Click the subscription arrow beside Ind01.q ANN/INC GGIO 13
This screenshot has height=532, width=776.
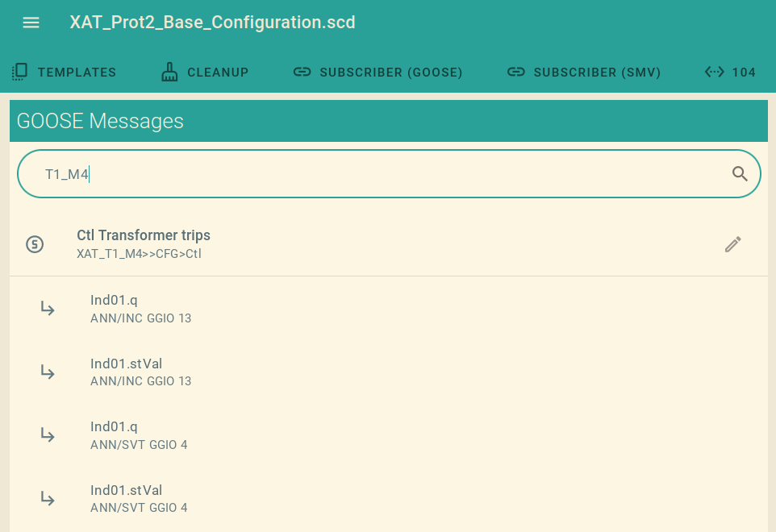(47, 309)
